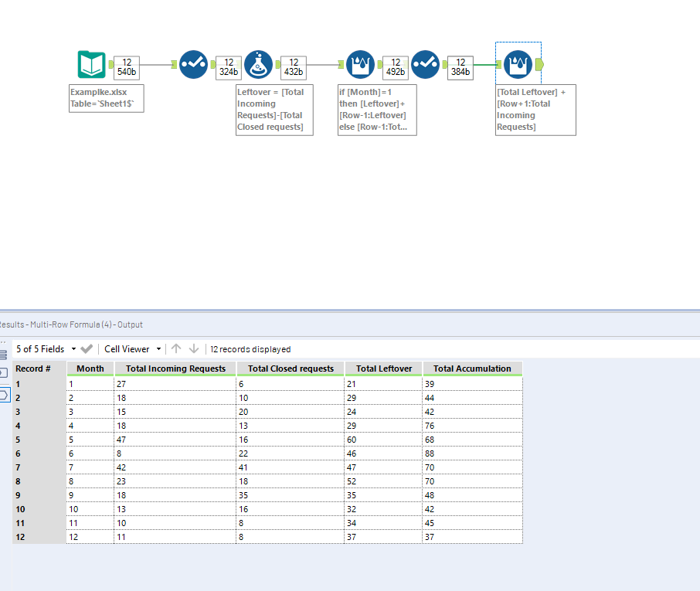Click the first Multi-Row Formula tool
Viewport: 700px width, 591px height.
[x=360, y=65]
